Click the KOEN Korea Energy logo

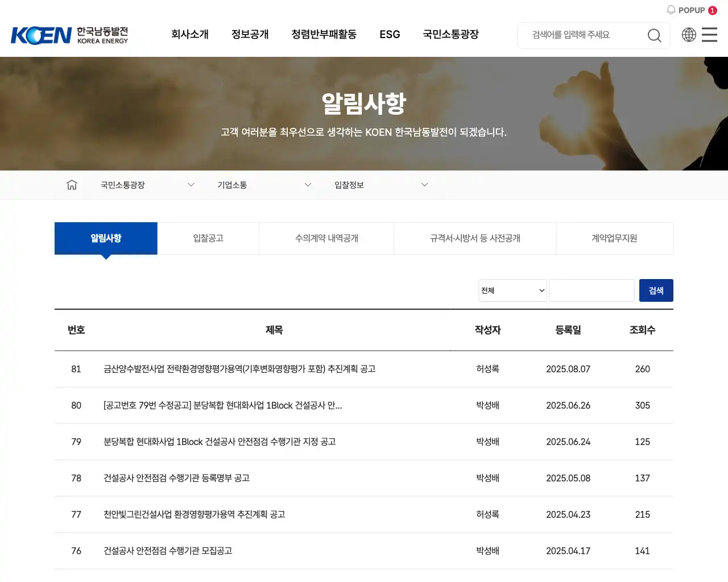(69, 35)
